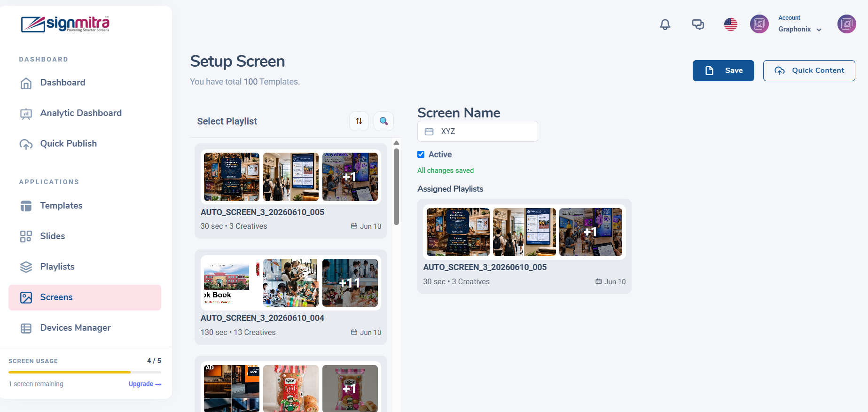Screen dimensions: 868x412
Task: Click the AD thumbnail in third playlist card
Action: click(x=232, y=389)
